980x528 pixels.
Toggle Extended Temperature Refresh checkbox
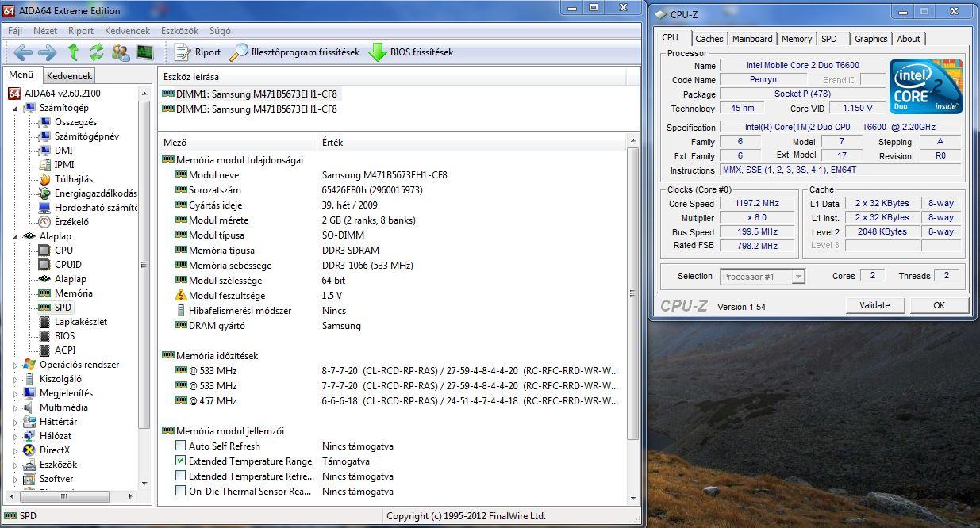click(181, 476)
